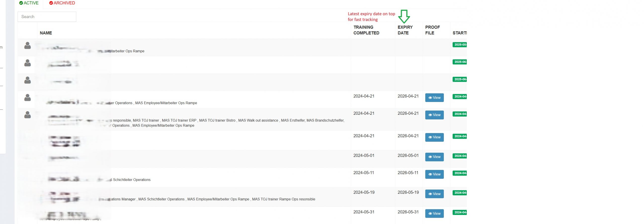Click the NAME column header
The height and width of the screenshot is (224, 644).
click(46, 33)
